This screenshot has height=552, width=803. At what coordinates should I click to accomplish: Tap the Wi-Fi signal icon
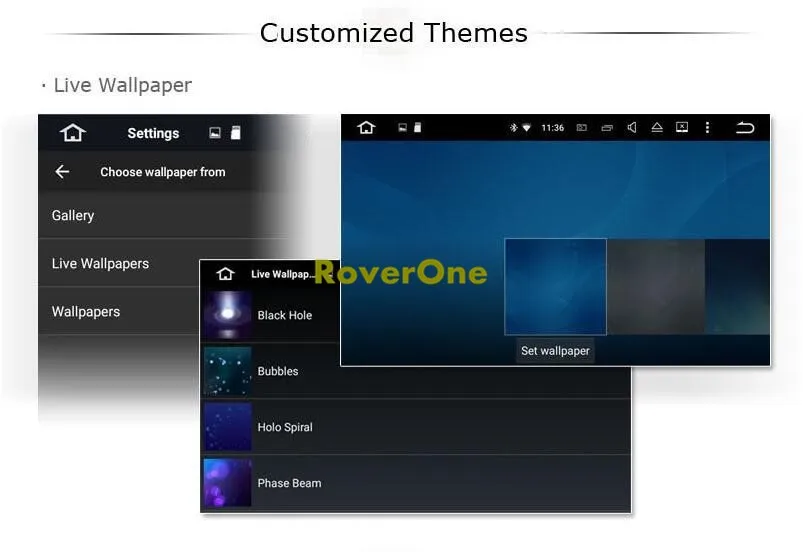(x=526, y=128)
